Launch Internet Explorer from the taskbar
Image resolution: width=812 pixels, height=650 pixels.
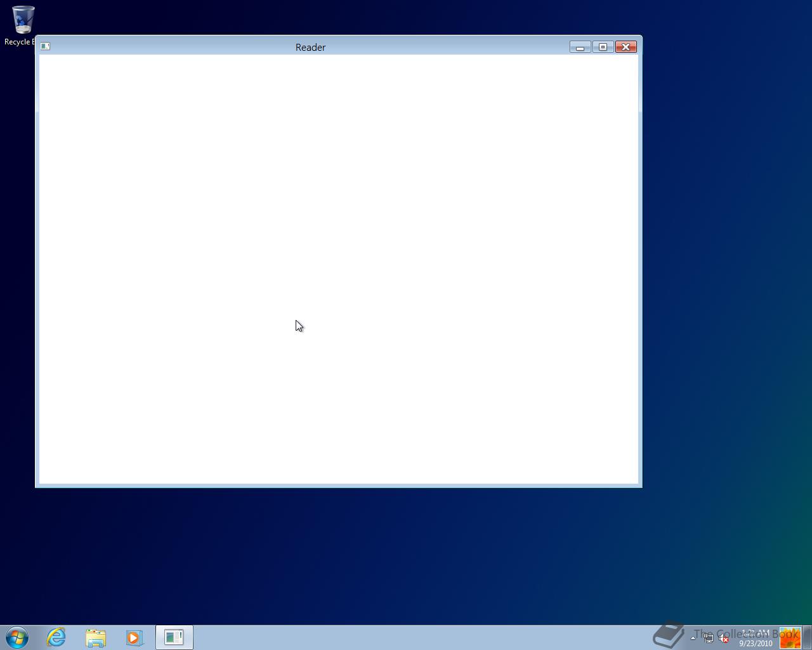56,637
